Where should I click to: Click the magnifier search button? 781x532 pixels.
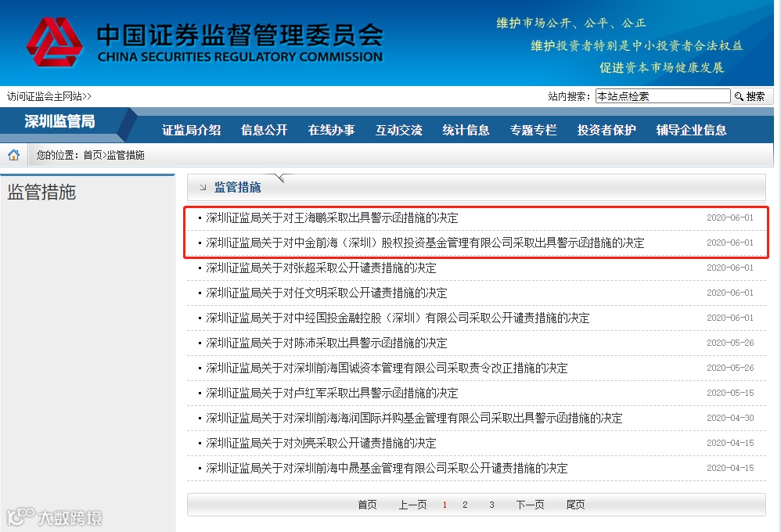pyautogui.click(x=751, y=96)
